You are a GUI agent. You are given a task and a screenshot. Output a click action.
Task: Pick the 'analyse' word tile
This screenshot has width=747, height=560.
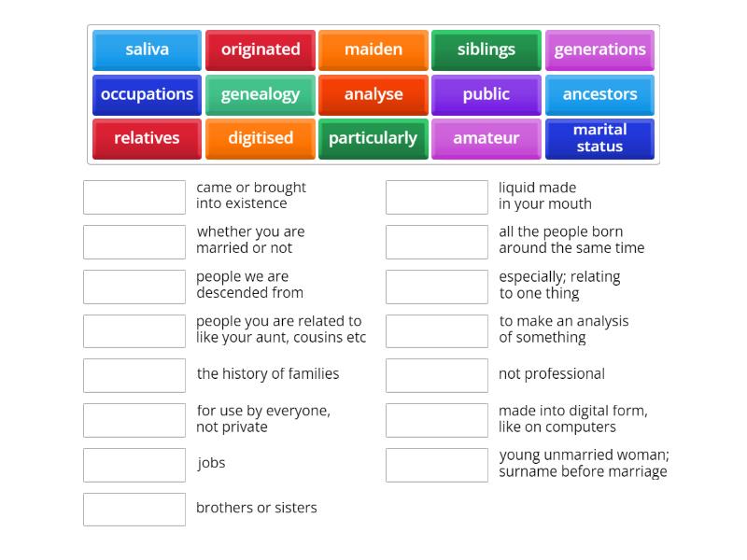pos(373,94)
